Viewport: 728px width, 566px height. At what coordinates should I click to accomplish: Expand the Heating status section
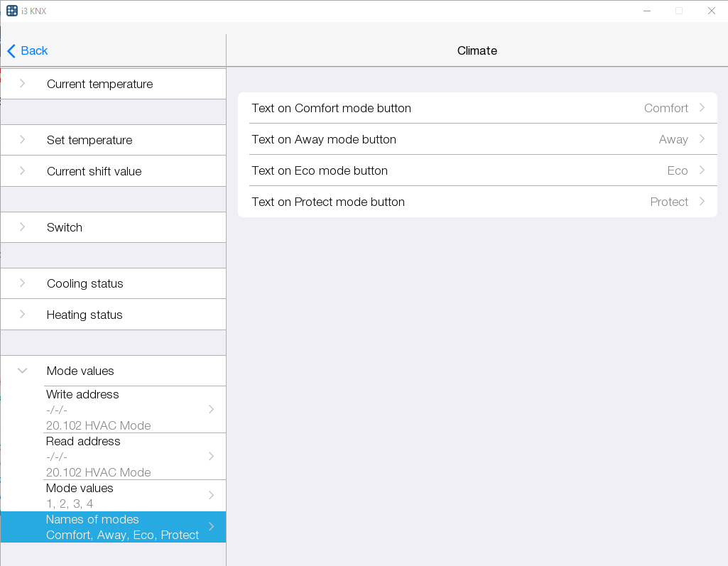85,315
